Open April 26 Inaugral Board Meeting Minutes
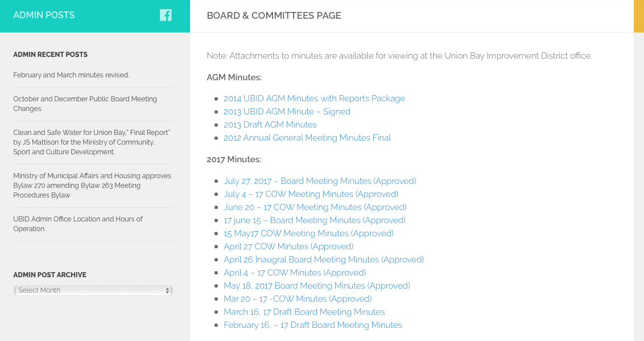 point(323,260)
